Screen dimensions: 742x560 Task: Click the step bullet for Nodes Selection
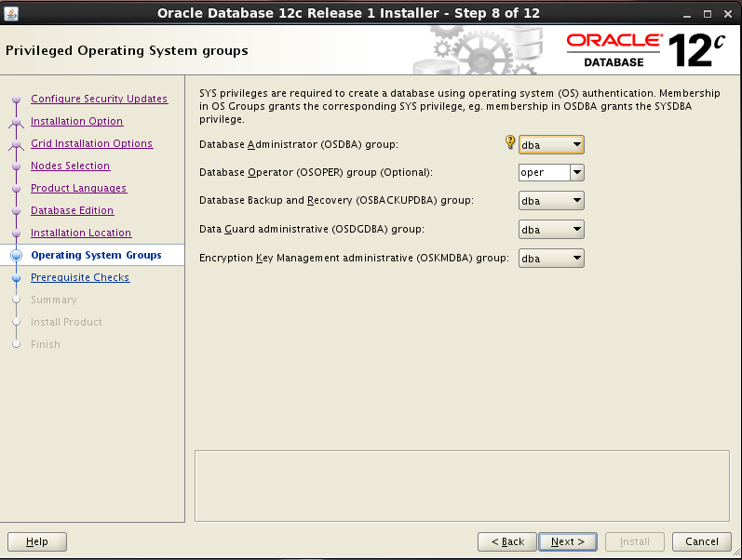tap(17, 166)
